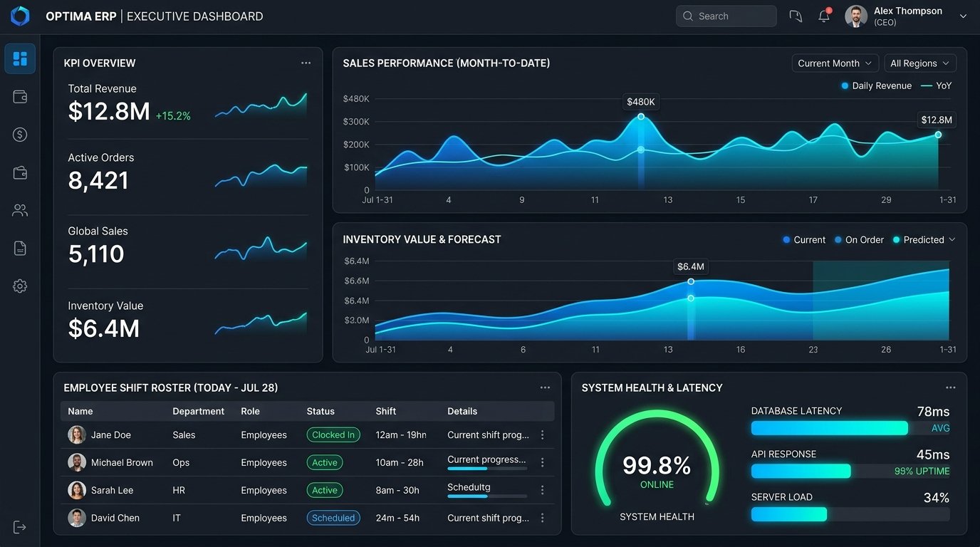Viewport: 980px width, 547px height.
Task: Click the Scheduled status badge for David Chen
Action: coord(333,519)
